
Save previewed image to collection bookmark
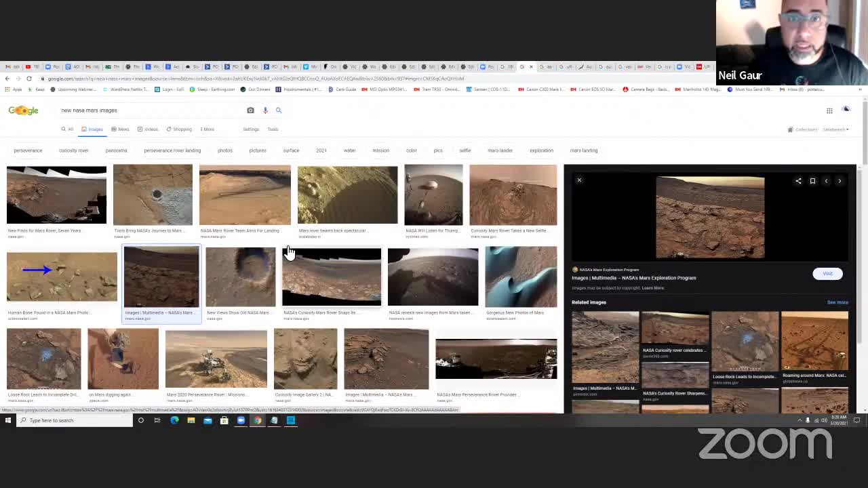(x=812, y=181)
